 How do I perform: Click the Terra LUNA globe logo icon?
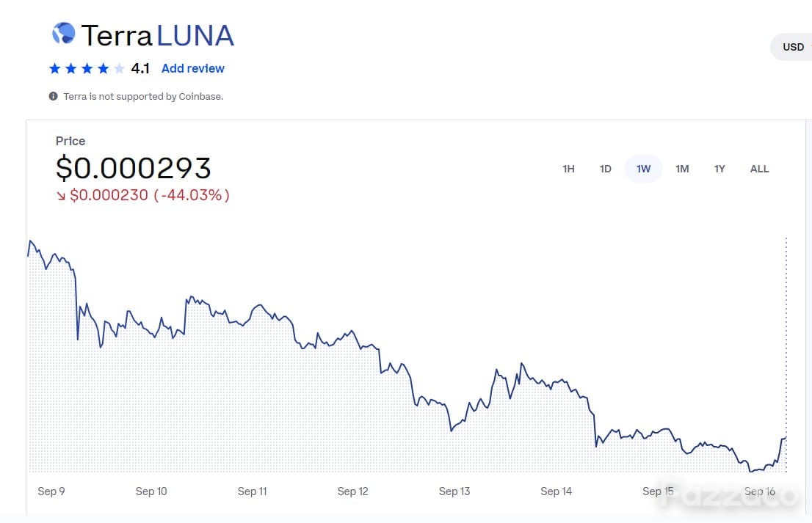(x=64, y=34)
